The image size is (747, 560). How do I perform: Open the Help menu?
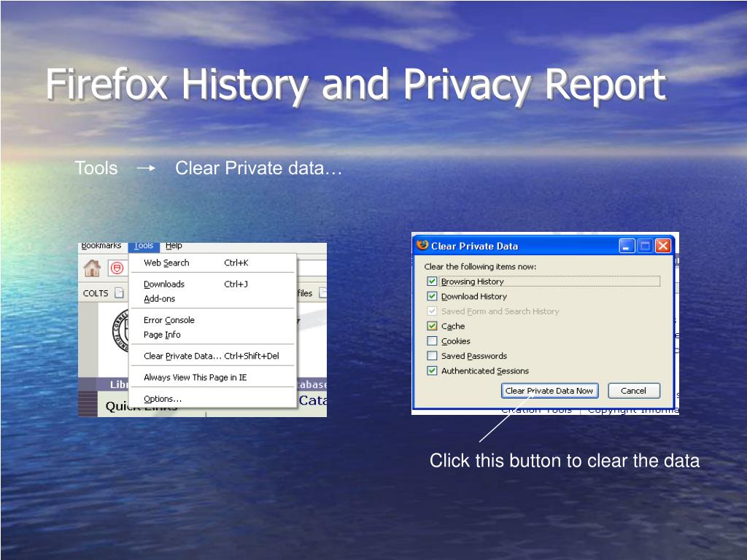[x=174, y=246]
